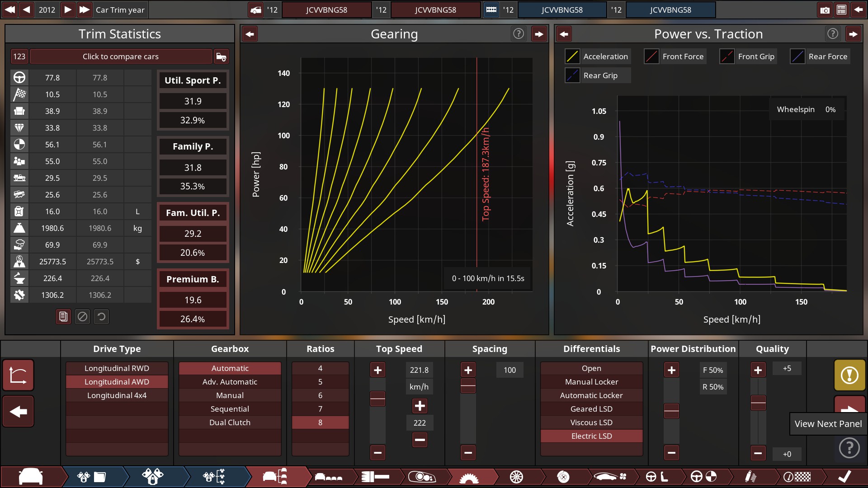Open the car trim list tab icon
This screenshot has width=868, height=488.
point(275,477)
